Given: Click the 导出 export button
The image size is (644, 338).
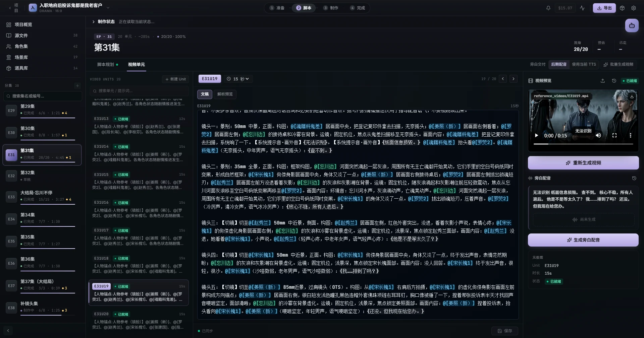Looking at the screenshot, I should (604, 8).
